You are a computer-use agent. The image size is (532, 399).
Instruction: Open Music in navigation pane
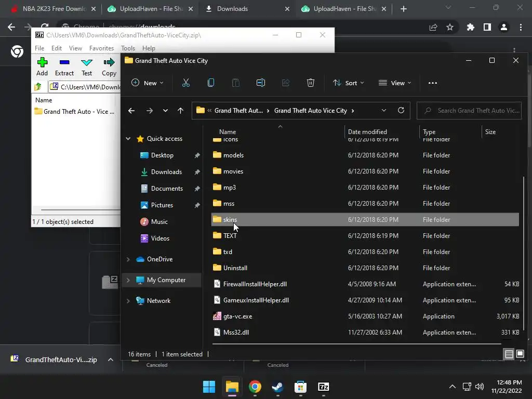pyautogui.click(x=159, y=221)
